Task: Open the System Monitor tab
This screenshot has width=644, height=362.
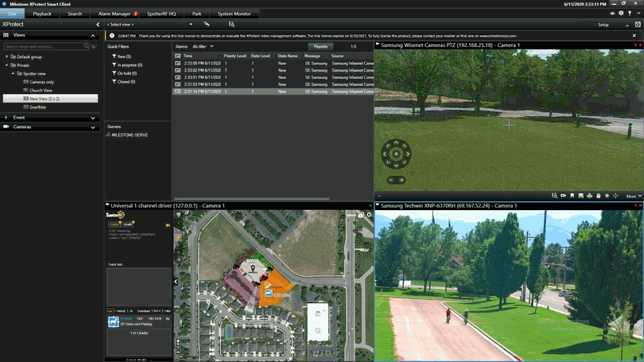Action: click(234, 14)
